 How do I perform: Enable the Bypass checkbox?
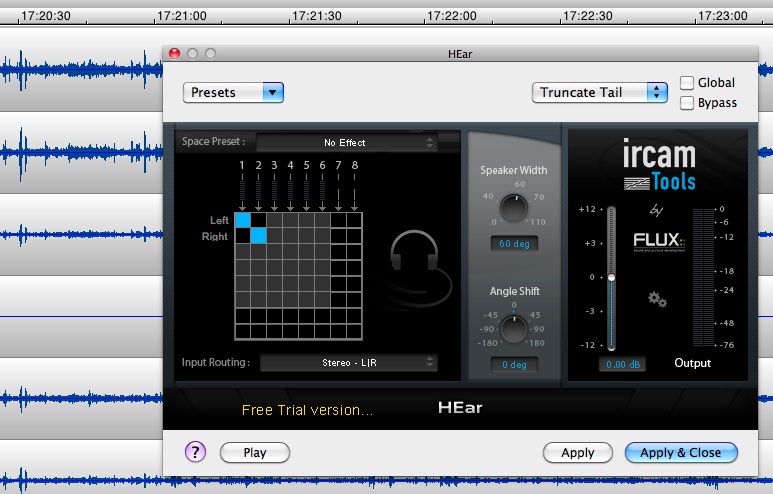(x=687, y=103)
